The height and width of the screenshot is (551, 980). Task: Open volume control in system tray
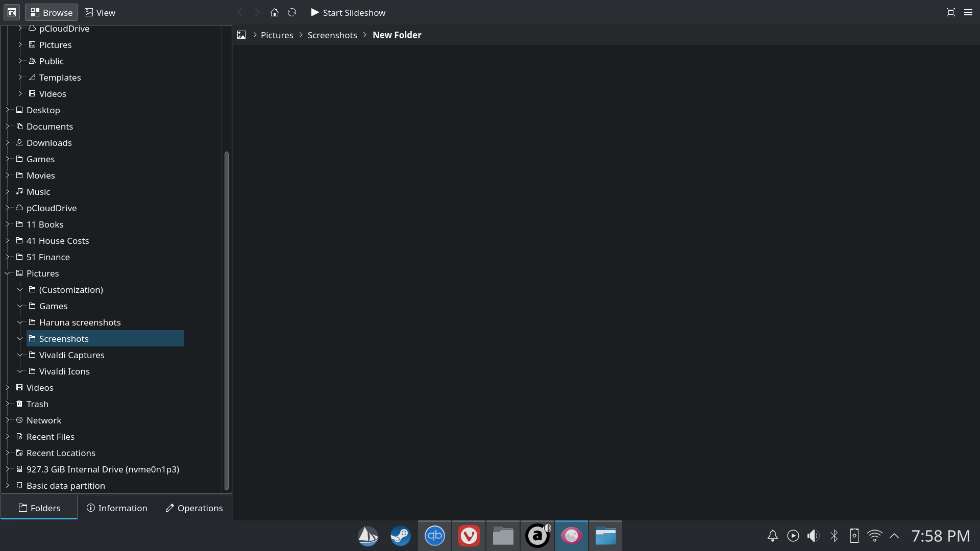813,536
